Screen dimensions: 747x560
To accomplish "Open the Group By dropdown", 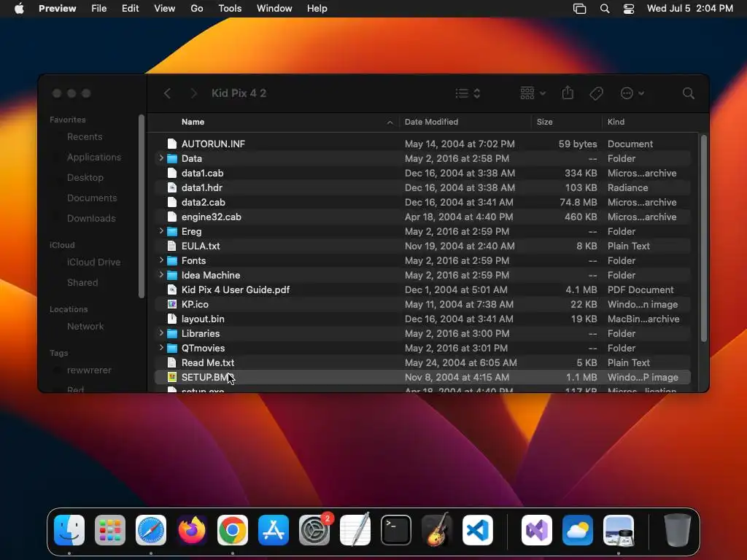I will pos(533,93).
